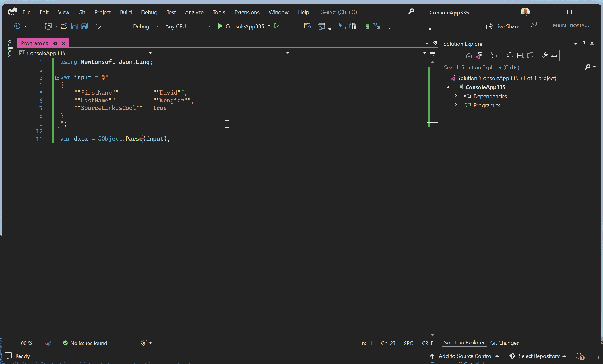Viewport: 603px width, 364px height.
Task: Click the Program.cs tab
Action: pos(35,43)
